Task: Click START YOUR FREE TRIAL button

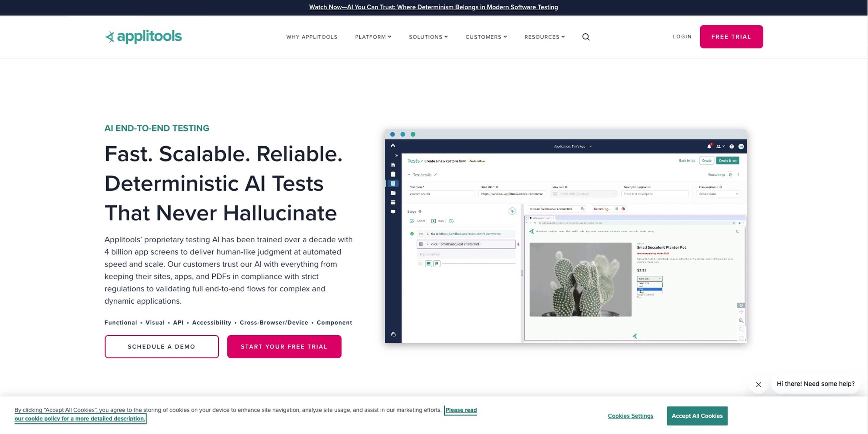Action: 284,346
